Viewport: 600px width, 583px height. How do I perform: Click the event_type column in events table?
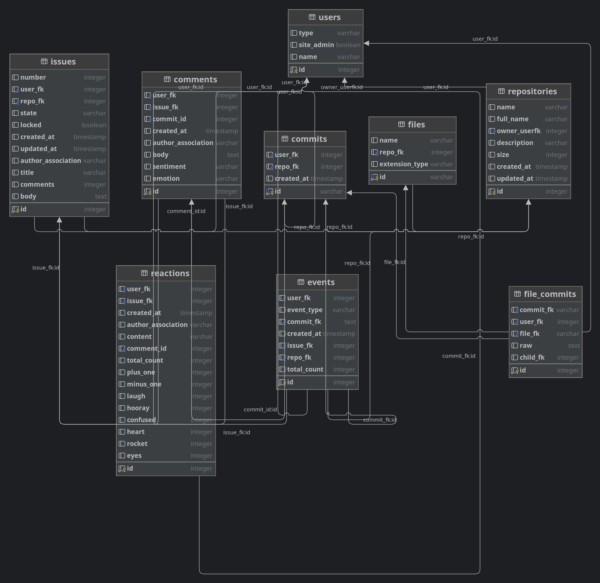point(304,310)
